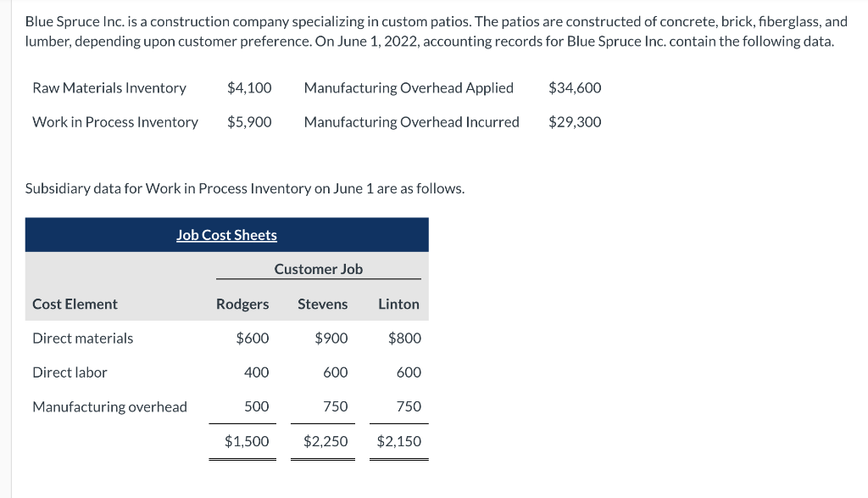Viewport: 868px width, 498px height.
Task: Click Linton direct materials $800 cell
Action: (x=404, y=339)
